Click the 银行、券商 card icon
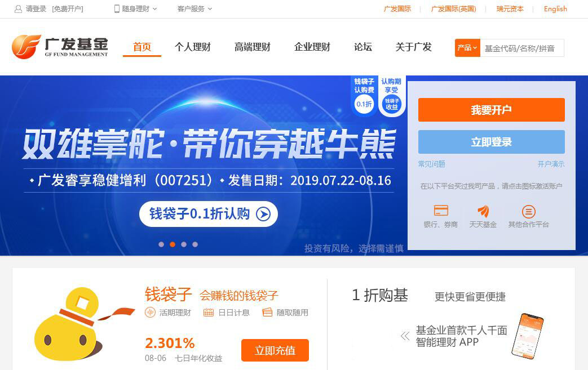 [x=441, y=211]
